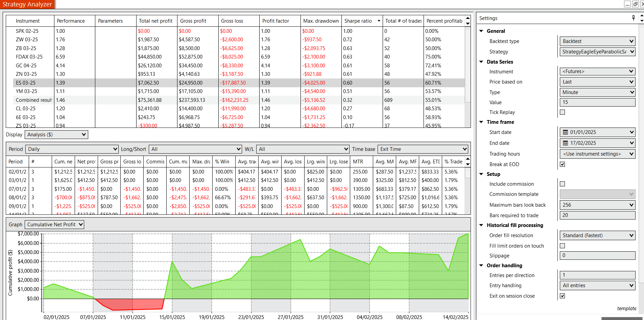The image size is (644, 320).
Task: Uncheck Break at EOD checkbox
Action: point(563,164)
